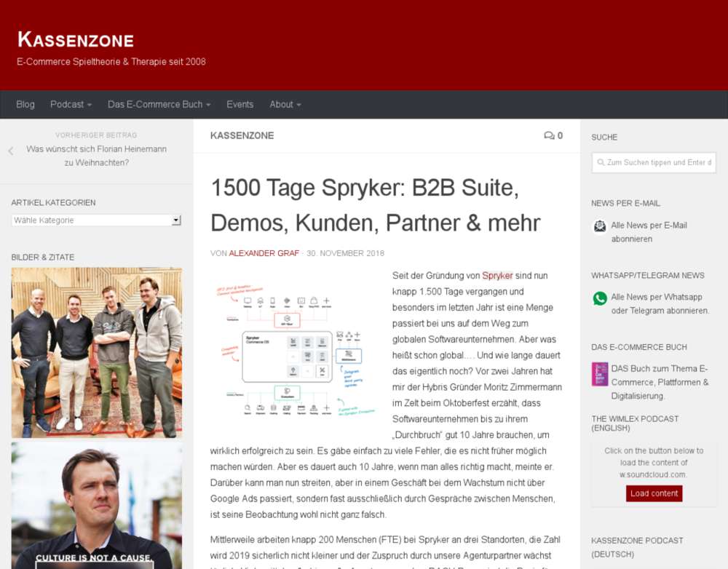The height and width of the screenshot is (569, 728).
Task: Click the Whatsapp/Telegram News heading
Action: tap(648, 275)
